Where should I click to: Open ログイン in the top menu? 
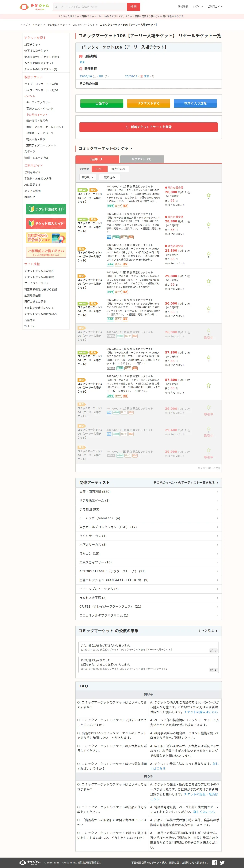[198, 7]
